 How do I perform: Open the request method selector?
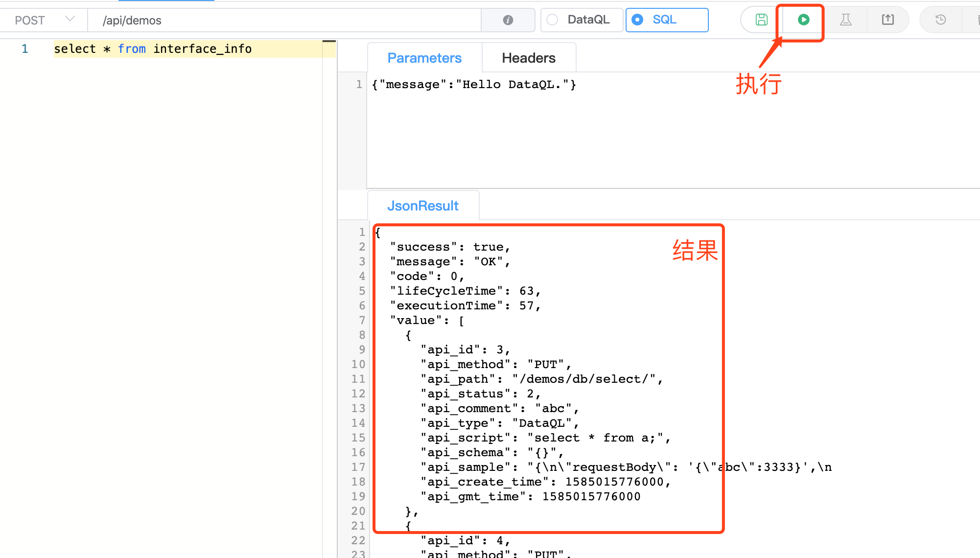pos(44,20)
